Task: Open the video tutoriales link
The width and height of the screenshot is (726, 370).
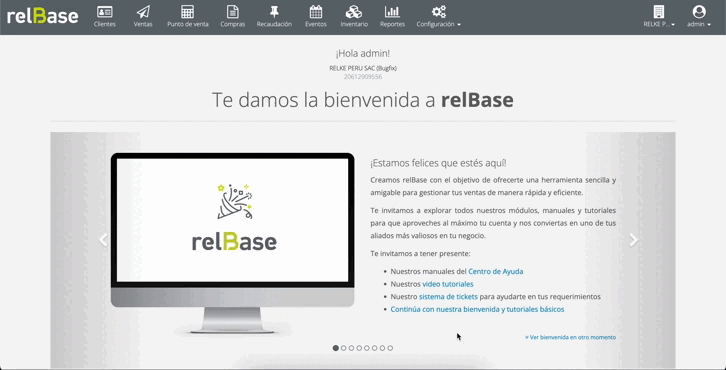Action: (x=448, y=284)
